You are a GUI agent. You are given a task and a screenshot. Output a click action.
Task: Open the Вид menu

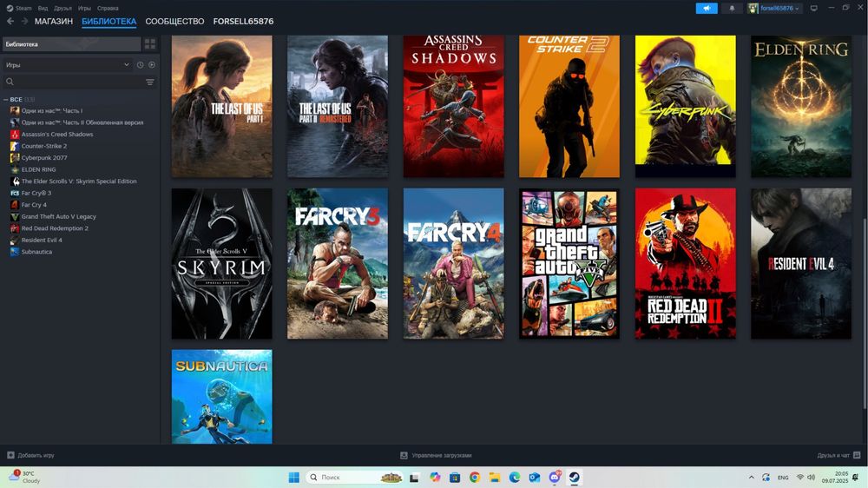[43, 9]
